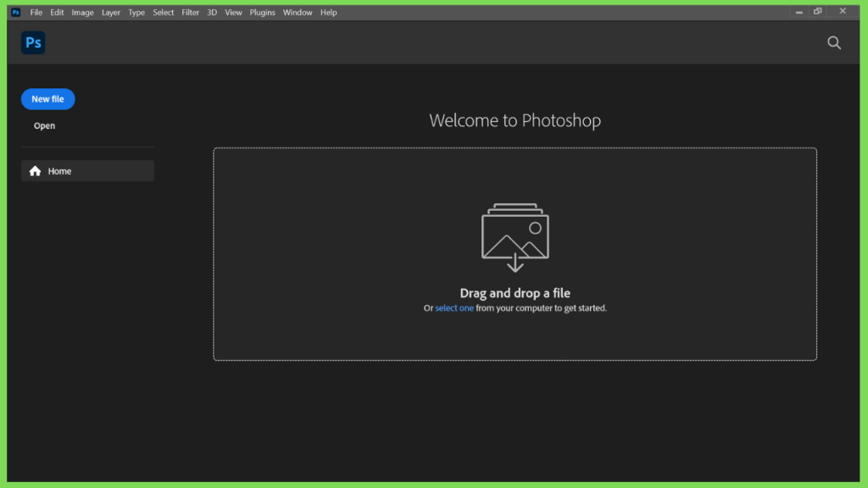Viewport: 868px width, 488px height.
Task: Click the drag and drop image icon
Action: (515, 238)
